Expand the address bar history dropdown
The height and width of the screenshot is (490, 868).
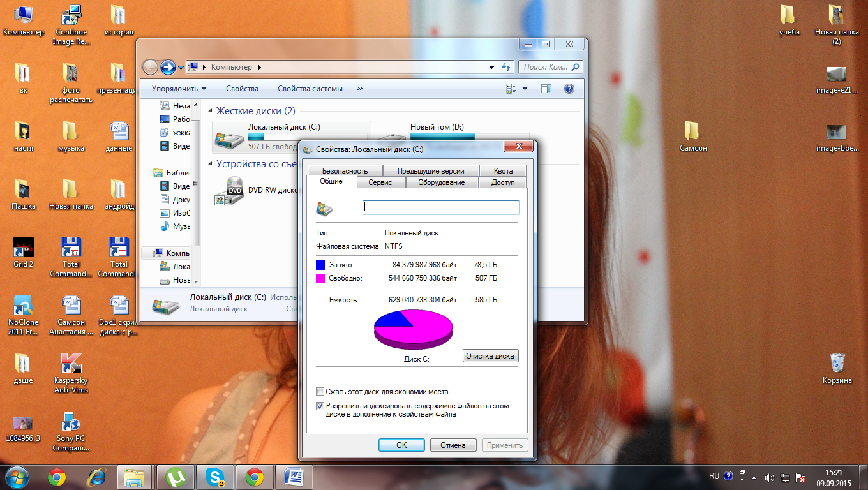[491, 67]
